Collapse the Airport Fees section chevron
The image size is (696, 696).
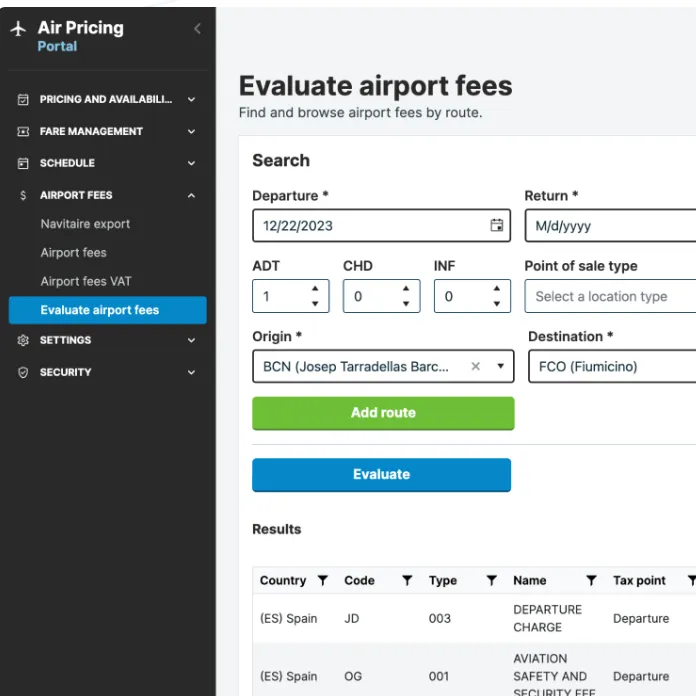tap(191, 195)
